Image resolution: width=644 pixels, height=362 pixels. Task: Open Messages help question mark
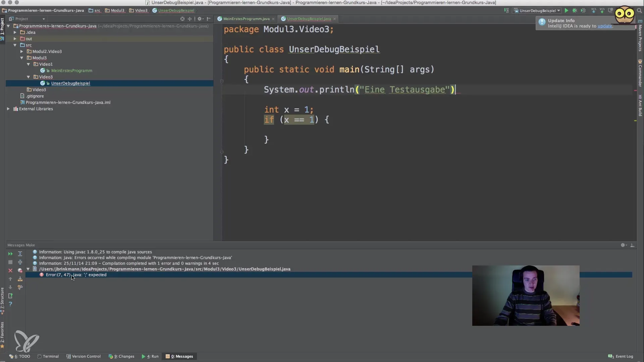point(10,304)
